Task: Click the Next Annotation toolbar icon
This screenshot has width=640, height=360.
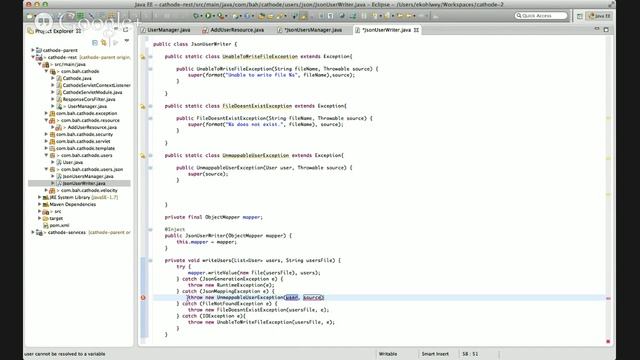Action: click(x=375, y=16)
